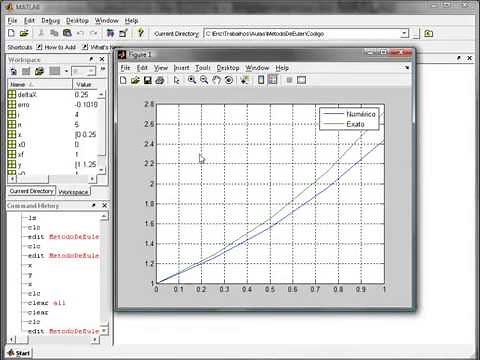Click Undo icon in MATLAB toolbar

click(80, 33)
